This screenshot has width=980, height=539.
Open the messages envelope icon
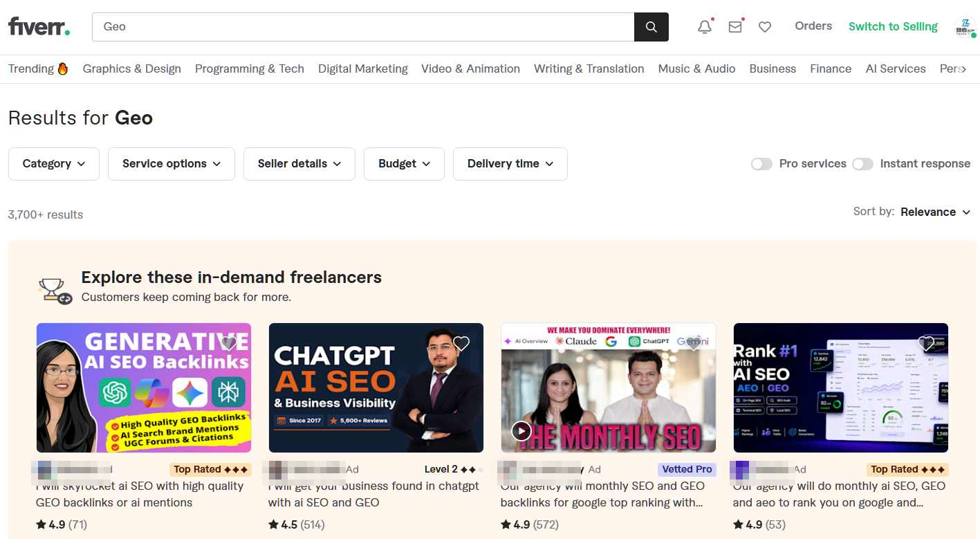point(735,27)
